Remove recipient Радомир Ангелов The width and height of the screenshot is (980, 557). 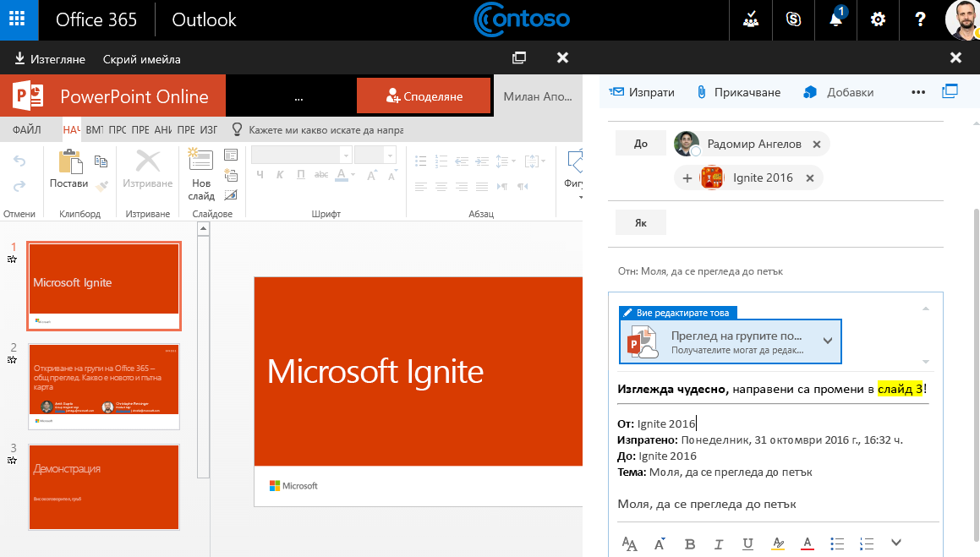coord(816,145)
